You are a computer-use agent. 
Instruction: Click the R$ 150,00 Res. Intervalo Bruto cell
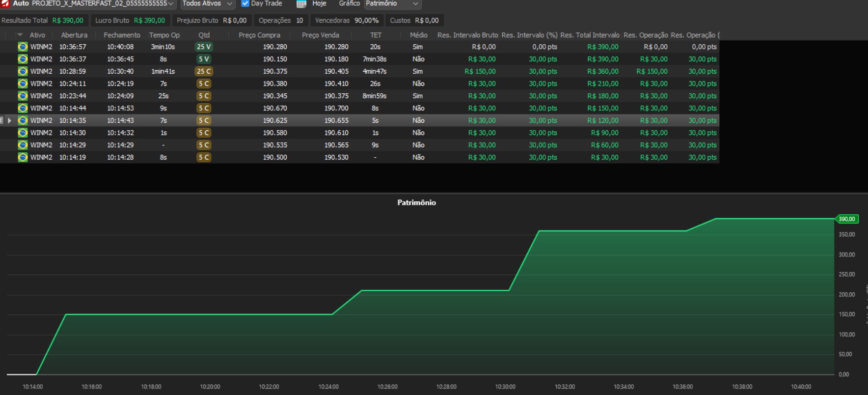tap(480, 71)
